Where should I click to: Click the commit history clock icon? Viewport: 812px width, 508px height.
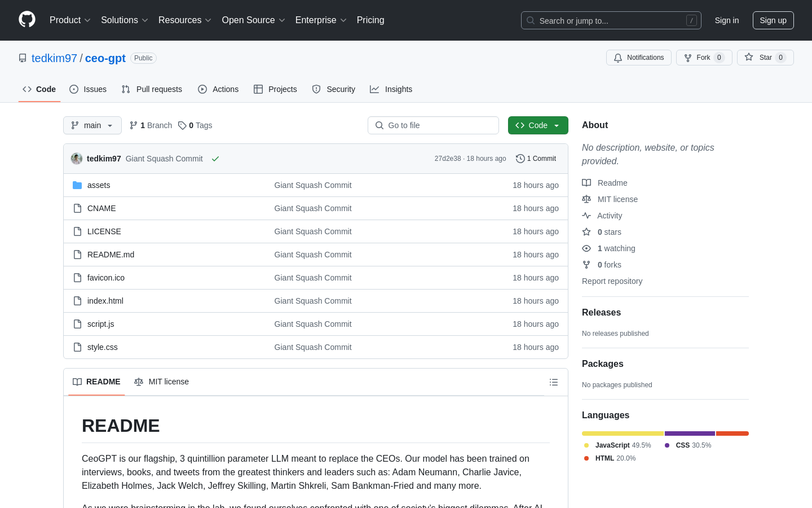tap(520, 159)
